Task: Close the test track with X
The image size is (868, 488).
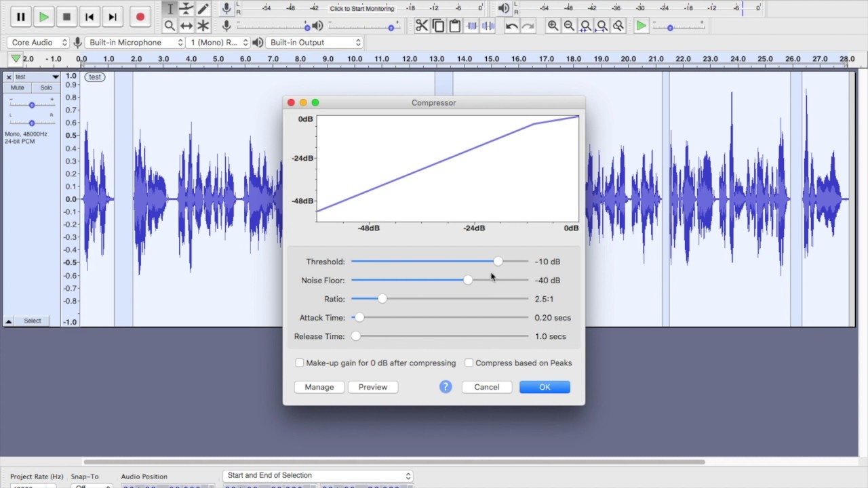Action: click(9, 77)
